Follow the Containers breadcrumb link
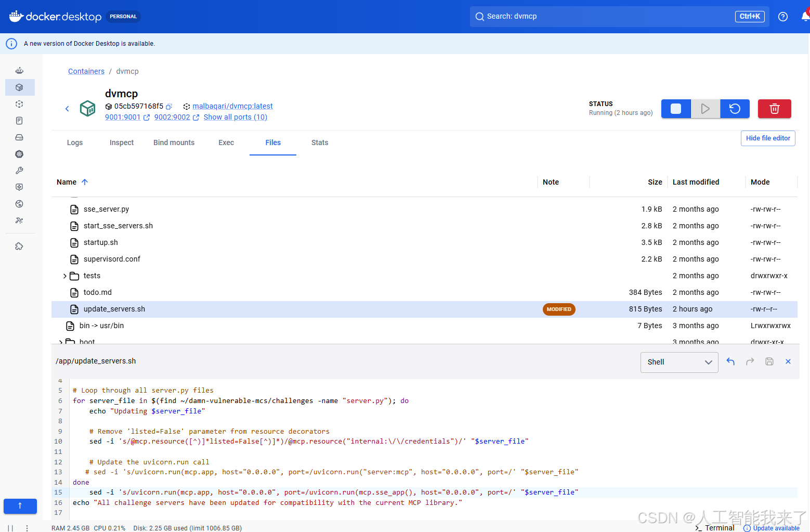Viewport: 810px width, 532px height. coord(86,71)
